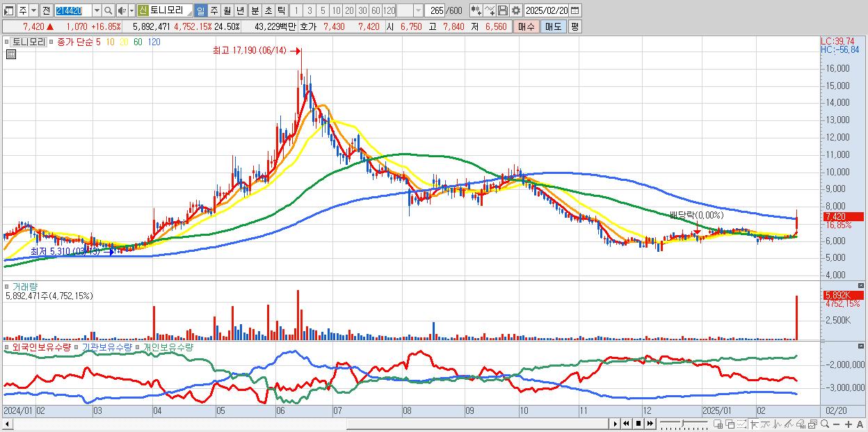868x432 pixels.
Task: Select interval preset 5
Action: (323, 10)
